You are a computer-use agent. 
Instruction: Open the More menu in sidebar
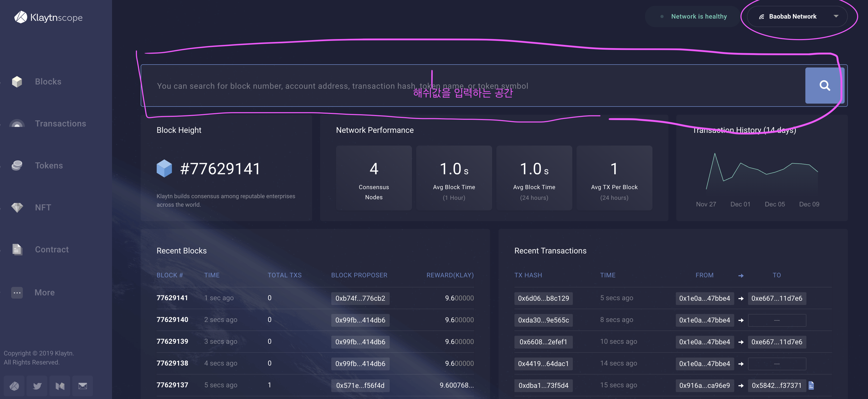point(45,292)
